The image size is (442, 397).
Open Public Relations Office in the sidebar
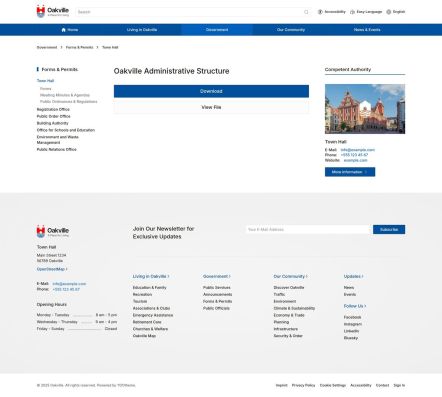[x=56, y=149]
